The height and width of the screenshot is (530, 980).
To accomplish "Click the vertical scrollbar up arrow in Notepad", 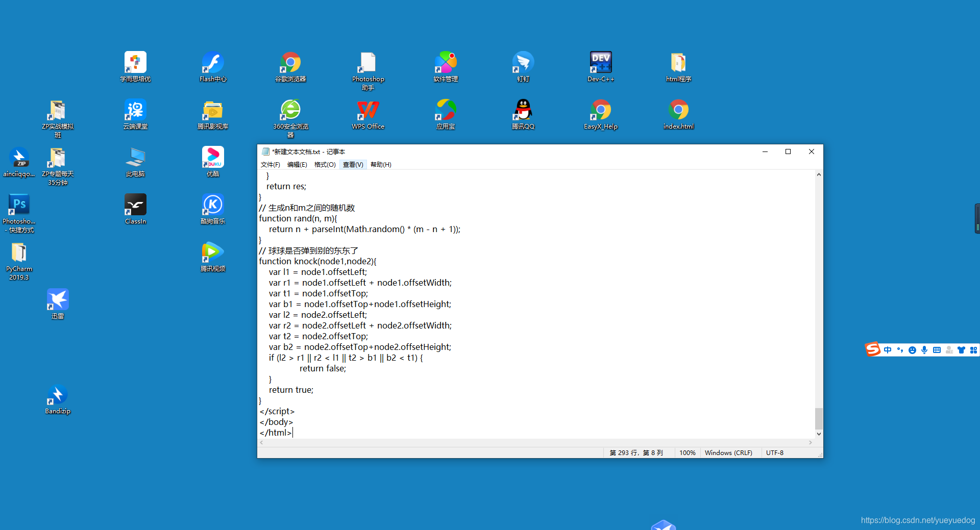I will coord(819,174).
